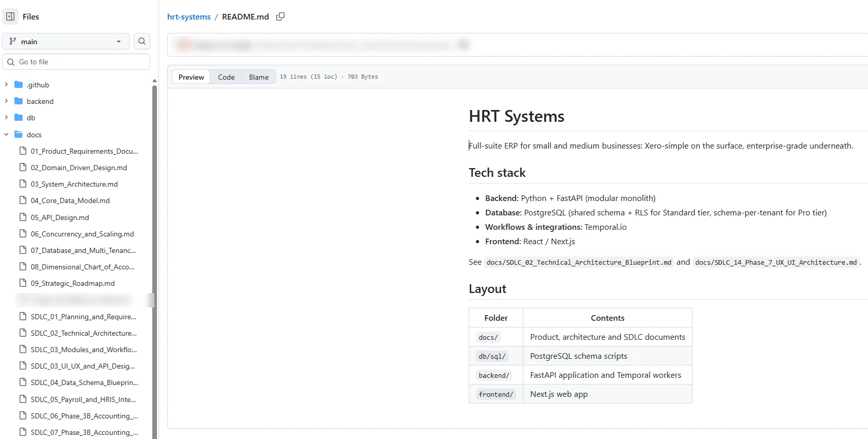Viewport: 868px width, 439px height.
Task: Switch to the Blame tab
Action: [x=259, y=77]
